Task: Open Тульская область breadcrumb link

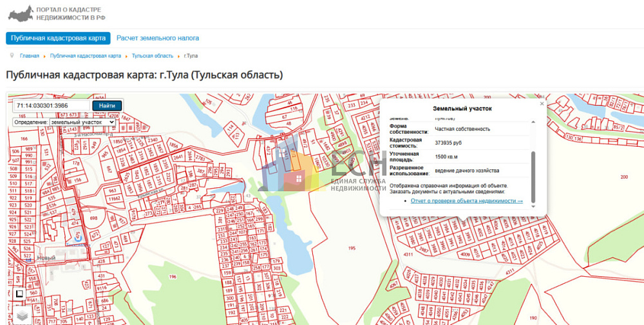Action: pos(153,56)
